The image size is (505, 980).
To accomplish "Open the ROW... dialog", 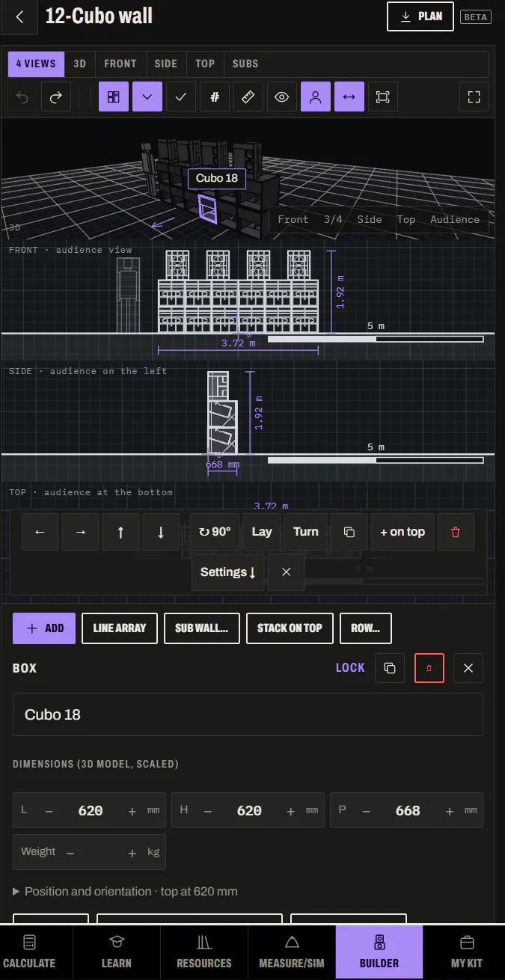I will point(366,628).
